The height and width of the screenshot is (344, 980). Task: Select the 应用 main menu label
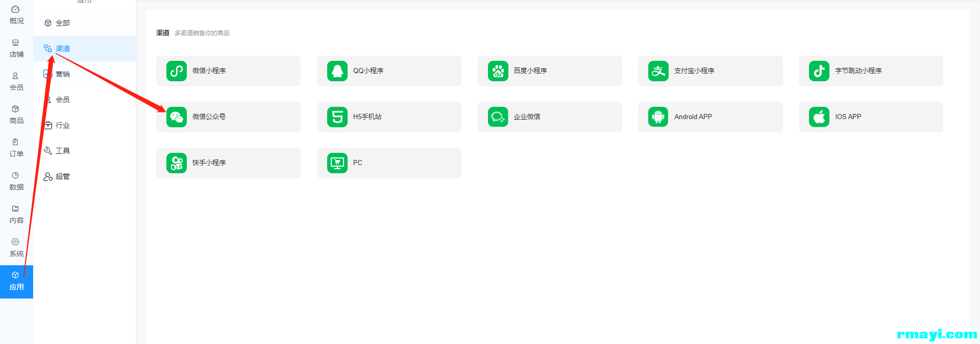16,287
